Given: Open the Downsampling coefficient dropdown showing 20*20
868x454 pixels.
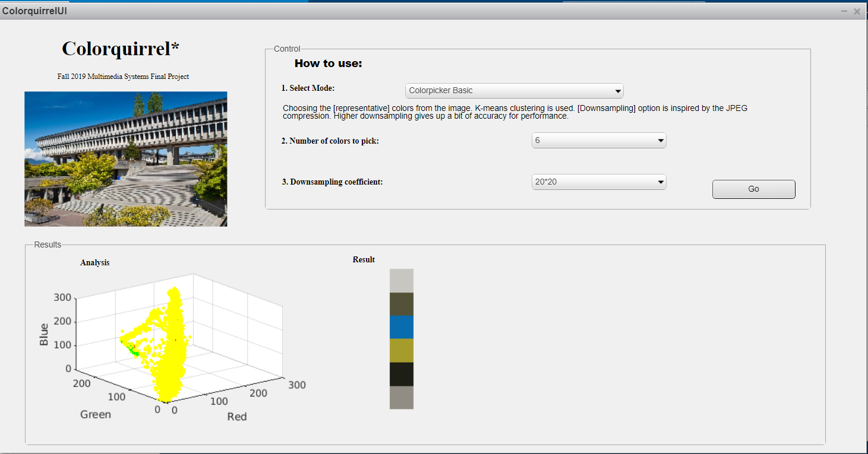Looking at the screenshot, I should pyautogui.click(x=598, y=182).
